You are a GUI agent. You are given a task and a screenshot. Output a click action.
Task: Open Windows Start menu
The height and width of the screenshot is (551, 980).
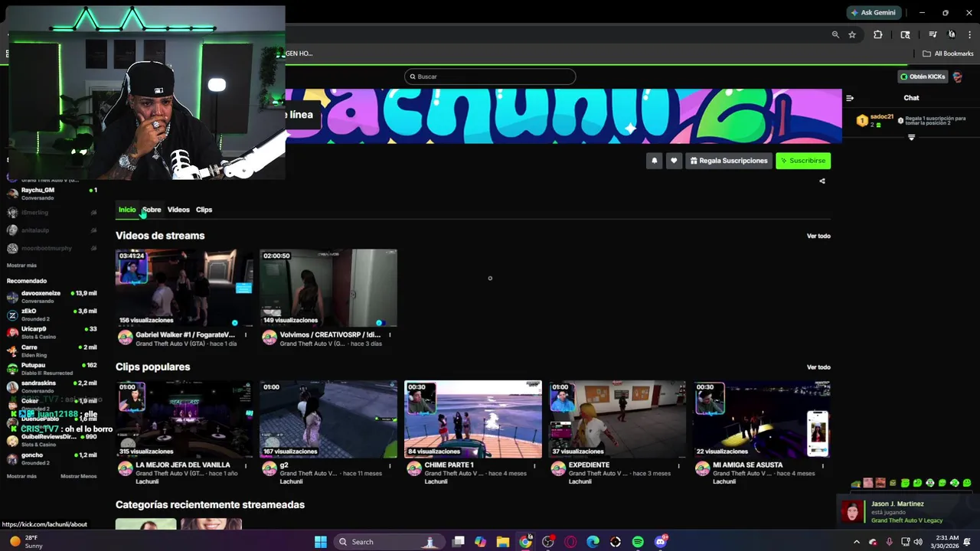[x=321, y=542]
